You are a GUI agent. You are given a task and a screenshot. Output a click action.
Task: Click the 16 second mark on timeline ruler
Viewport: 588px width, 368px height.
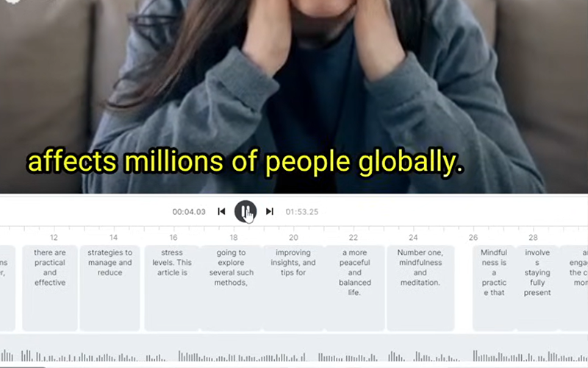pos(173,237)
